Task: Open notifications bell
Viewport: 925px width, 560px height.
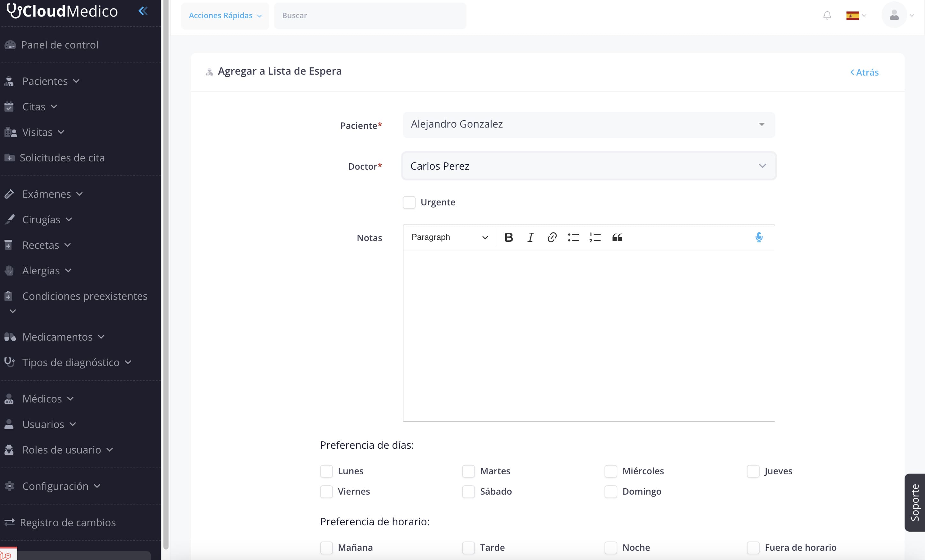Action: coord(827,15)
